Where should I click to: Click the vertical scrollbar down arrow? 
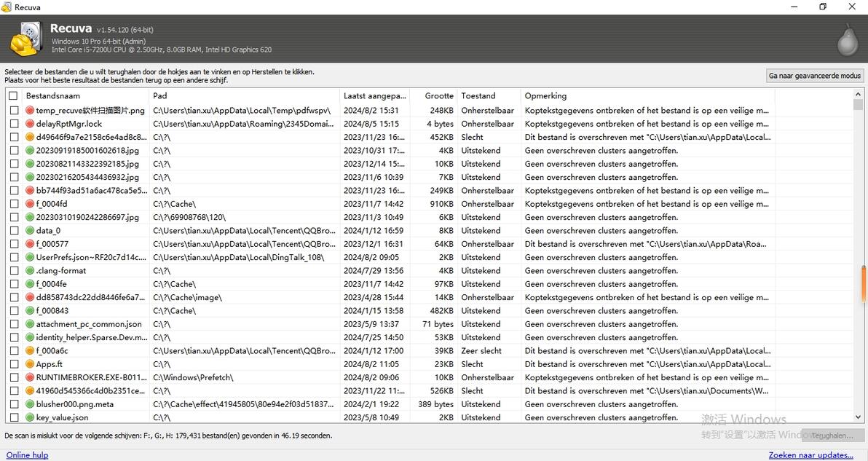click(859, 417)
